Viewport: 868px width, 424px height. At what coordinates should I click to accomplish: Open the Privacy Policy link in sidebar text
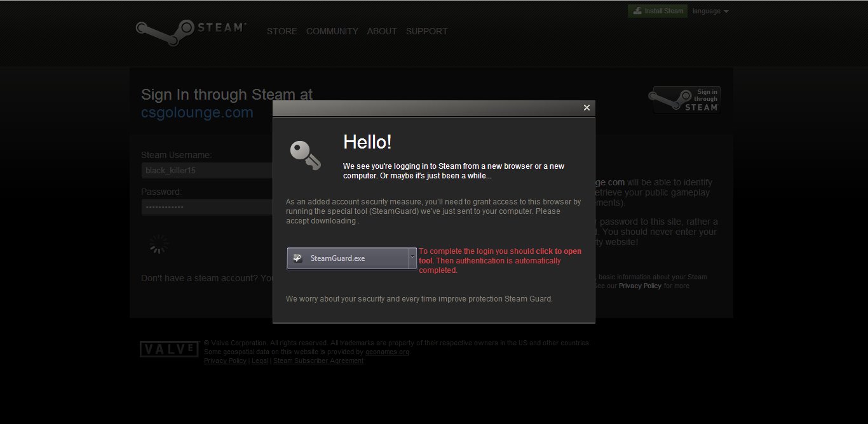click(640, 286)
